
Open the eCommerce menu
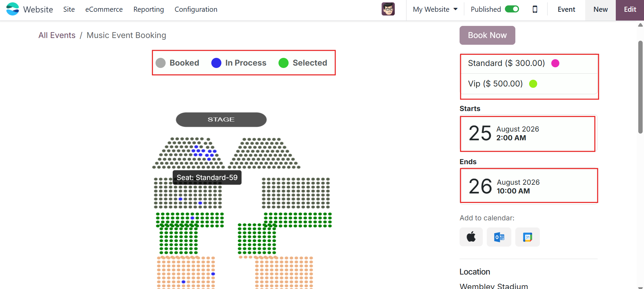[104, 9]
